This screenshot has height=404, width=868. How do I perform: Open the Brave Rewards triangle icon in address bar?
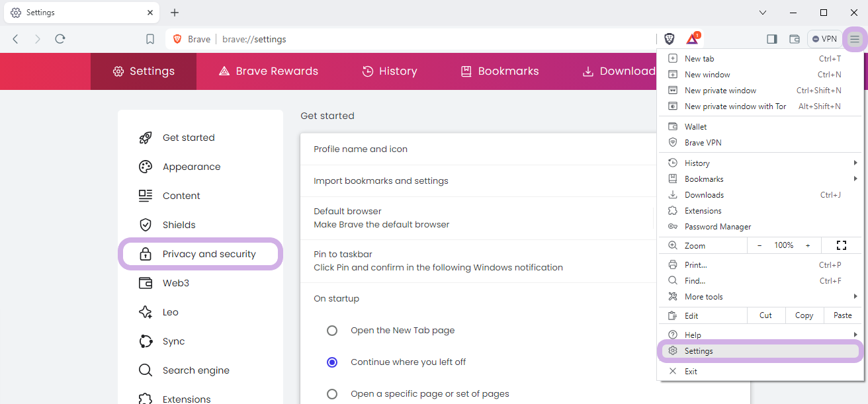click(692, 39)
